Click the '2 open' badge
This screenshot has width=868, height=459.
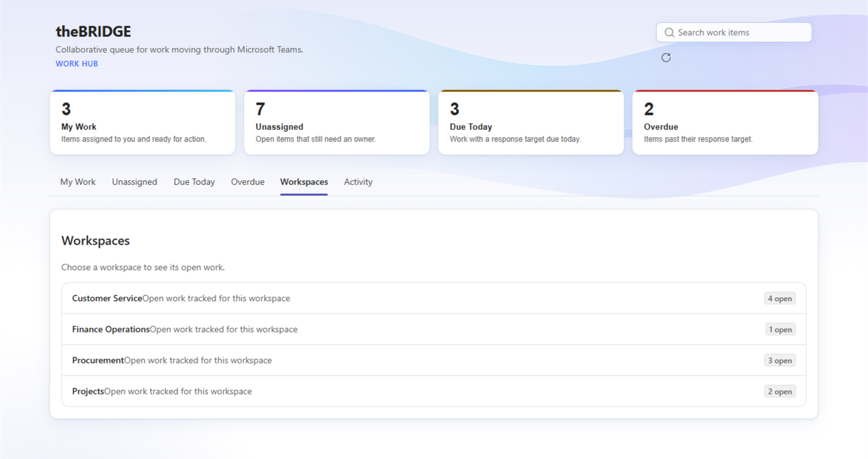(x=780, y=391)
